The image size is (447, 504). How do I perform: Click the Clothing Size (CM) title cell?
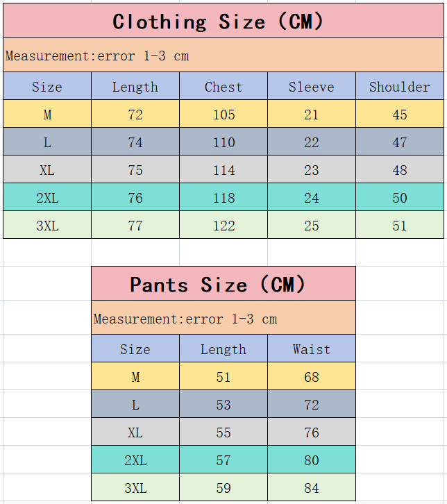(x=223, y=22)
